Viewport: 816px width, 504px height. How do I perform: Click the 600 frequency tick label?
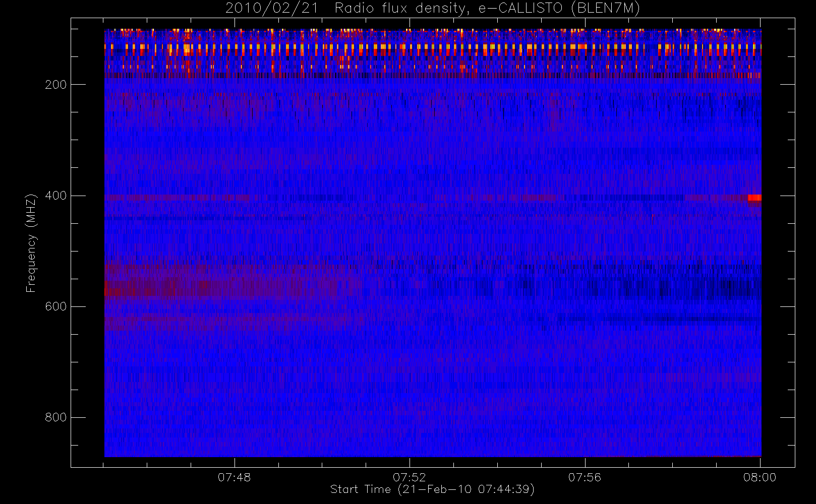pyautogui.click(x=55, y=306)
